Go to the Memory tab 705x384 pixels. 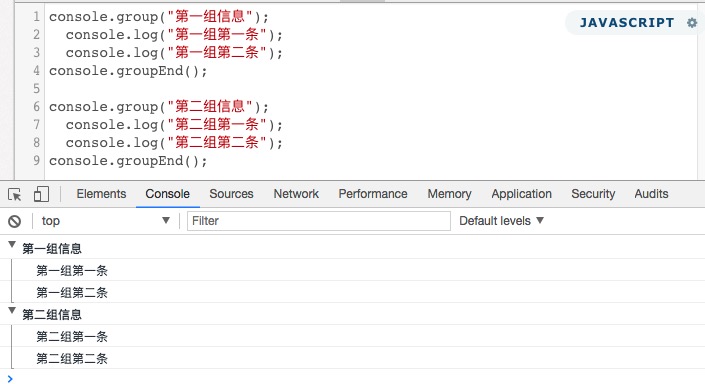pyautogui.click(x=449, y=194)
